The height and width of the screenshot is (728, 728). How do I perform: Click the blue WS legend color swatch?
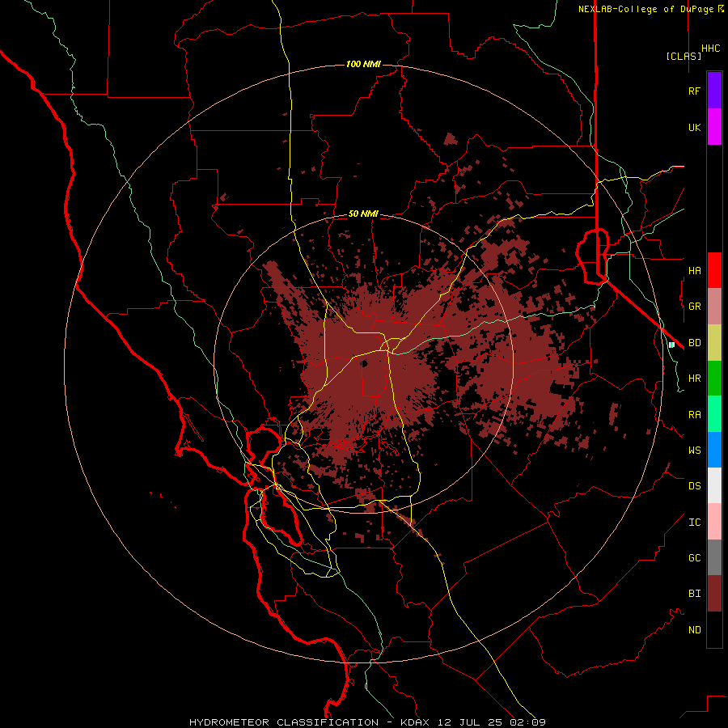click(714, 450)
